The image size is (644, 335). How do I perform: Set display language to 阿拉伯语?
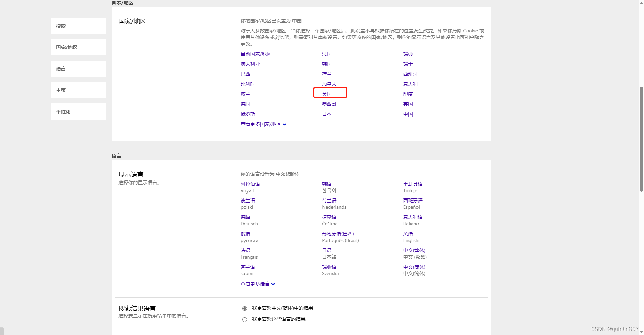pyautogui.click(x=250, y=184)
